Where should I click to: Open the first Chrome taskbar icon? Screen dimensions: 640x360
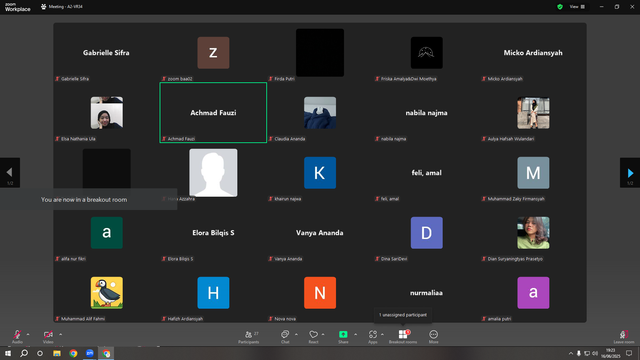[x=73, y=353]
